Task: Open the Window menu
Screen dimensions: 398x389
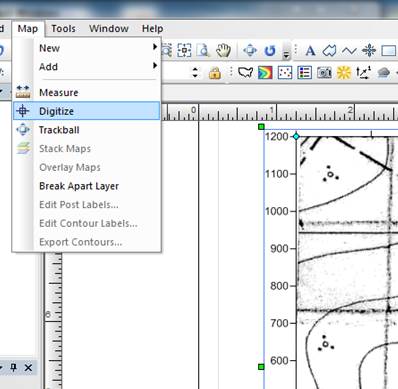Action: [109, 29]
